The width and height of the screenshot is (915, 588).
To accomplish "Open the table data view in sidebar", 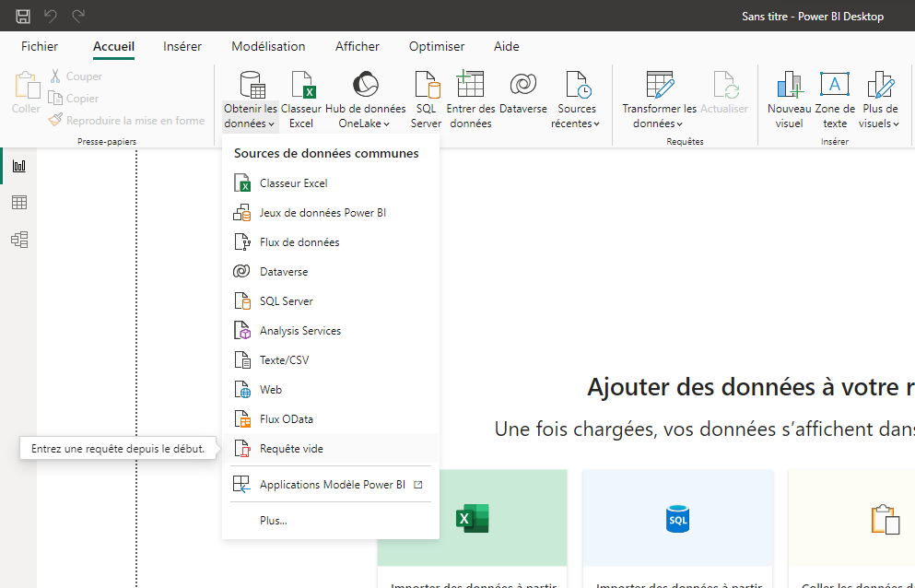I will coord(19,203).
